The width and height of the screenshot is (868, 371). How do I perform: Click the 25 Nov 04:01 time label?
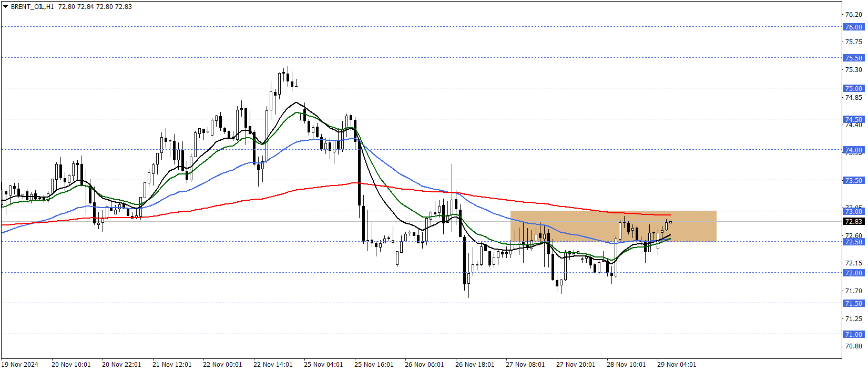pyautogui.click(x=323, y=365)
